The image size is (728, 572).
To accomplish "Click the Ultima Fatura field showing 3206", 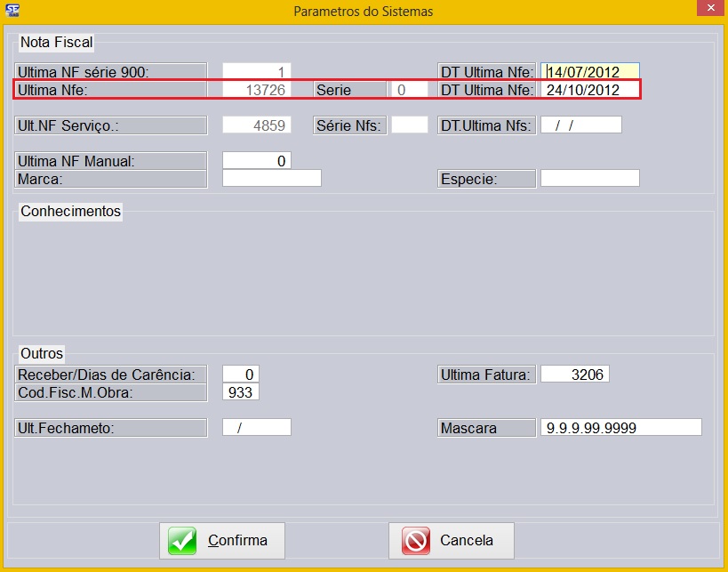I will click(x=574, y=374).
